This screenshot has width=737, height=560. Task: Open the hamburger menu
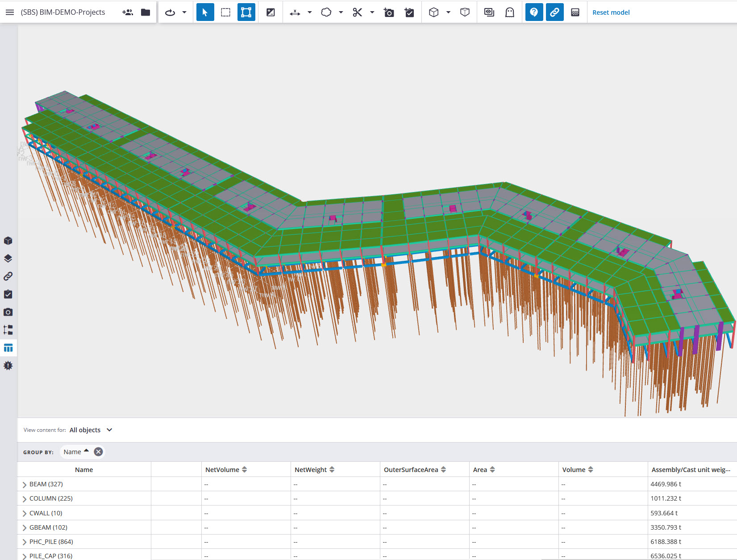coord(9,12)
